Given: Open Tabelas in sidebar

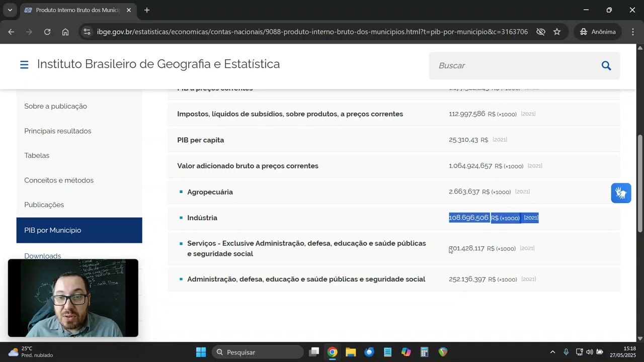Looking at the screenshot, I should (37, 155).
